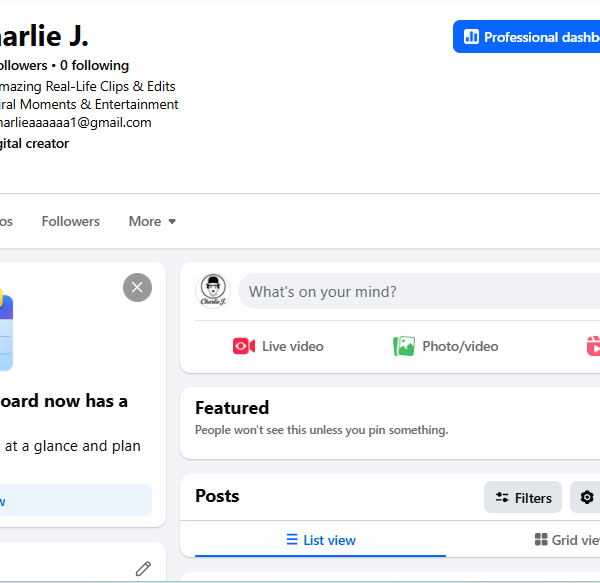Click the What's on your mind field
Screen dimensions: 600x583
(x=419, y=292)
